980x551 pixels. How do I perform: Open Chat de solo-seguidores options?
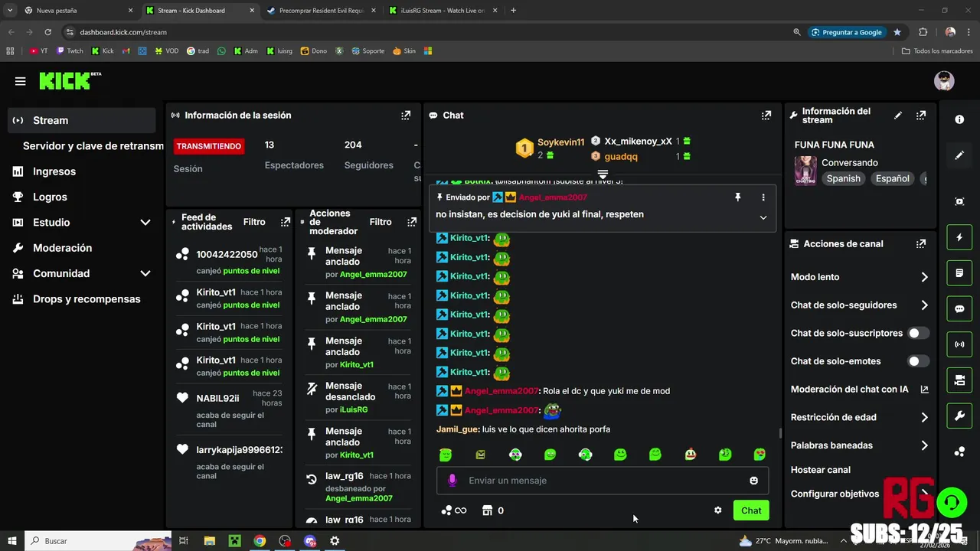pos(860,305)
